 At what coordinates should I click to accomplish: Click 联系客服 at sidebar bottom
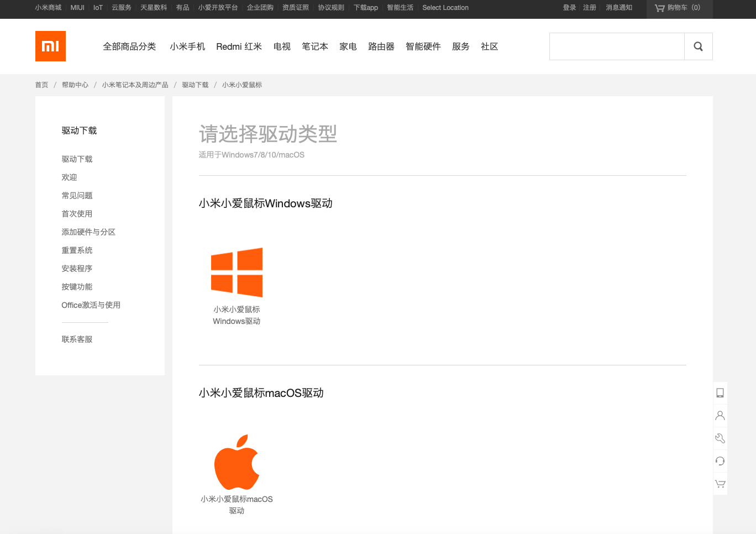(77, 339)
